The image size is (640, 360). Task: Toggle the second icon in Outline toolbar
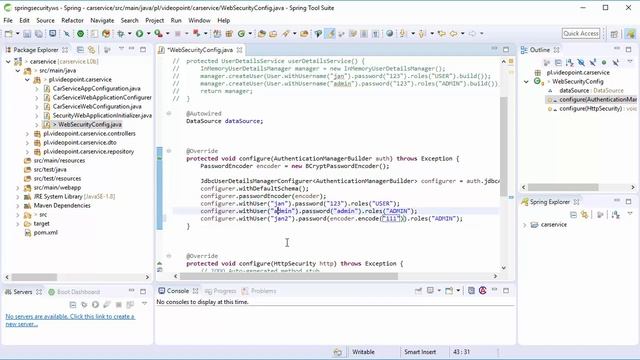coord(558,62)
